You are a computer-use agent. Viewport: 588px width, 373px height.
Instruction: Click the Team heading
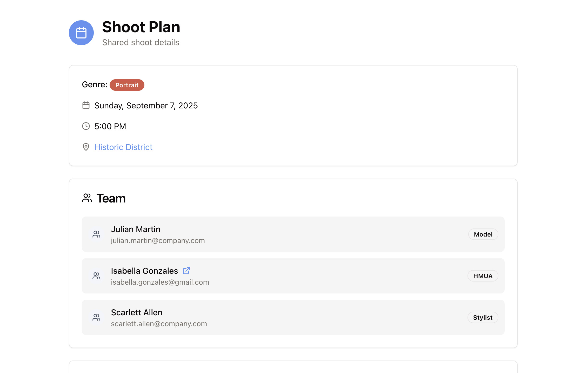(111, 198)
